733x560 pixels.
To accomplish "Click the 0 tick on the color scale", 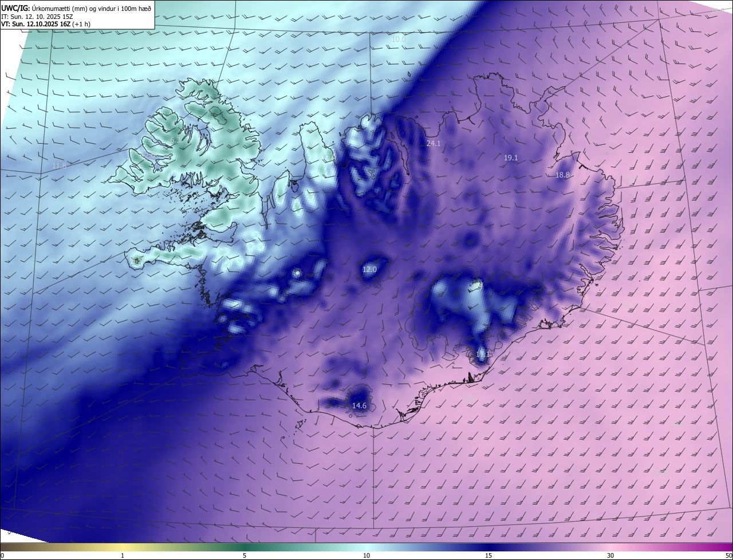I will point(2,555).
